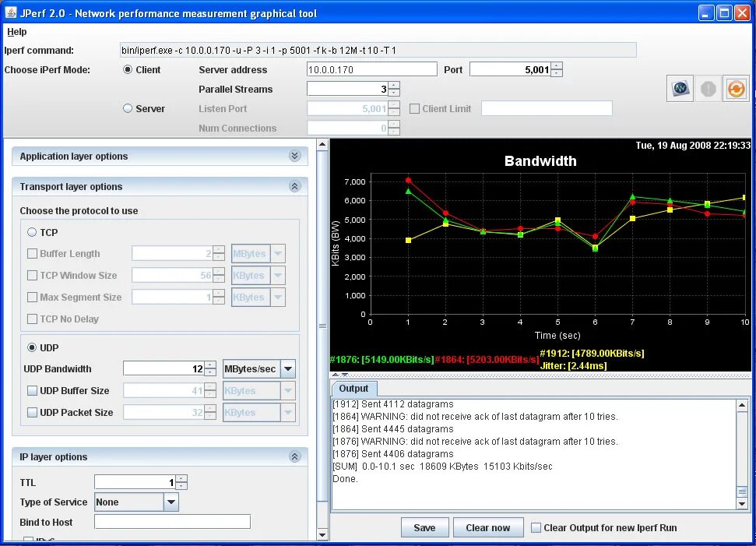Collapse IP layer options panel
This screenshot has height=546, width=756.
click(294, 456)
